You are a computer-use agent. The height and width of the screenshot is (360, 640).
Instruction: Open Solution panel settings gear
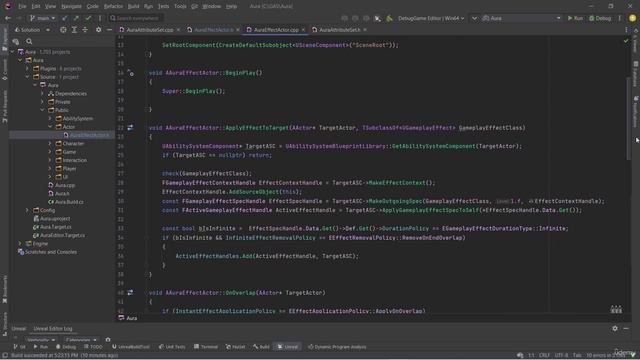pos(98,30)
